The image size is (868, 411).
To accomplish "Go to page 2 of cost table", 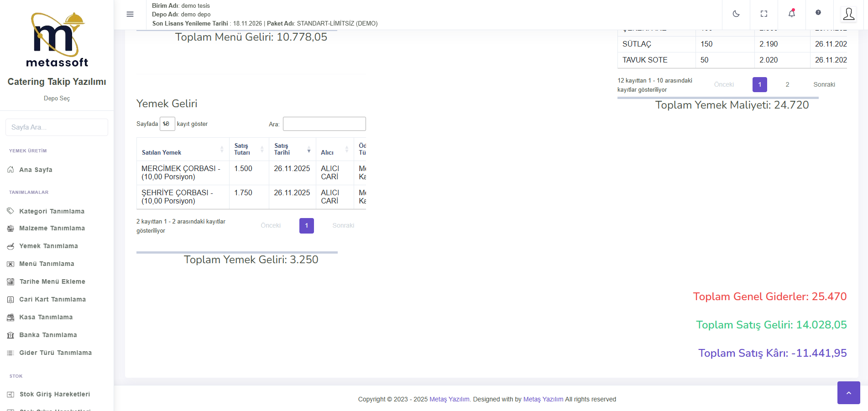I will point(787,84).
